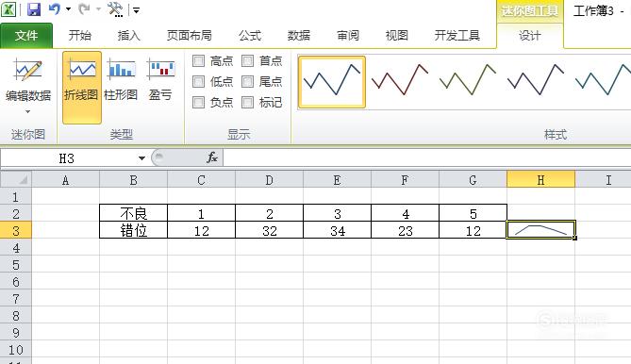Enable the 低点 checkbox
Viewport: 631px width, 364px height.
click(x=199, y=82)
